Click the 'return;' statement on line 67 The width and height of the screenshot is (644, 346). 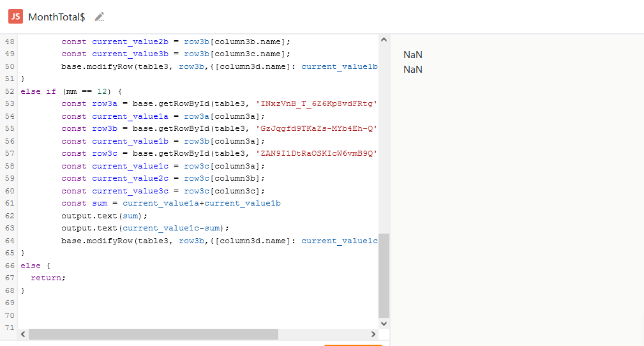click(48, 278)
